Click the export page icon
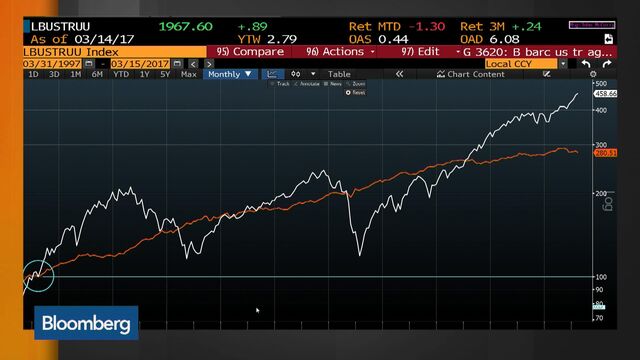The width and height of the screenshot is (640, 360). 609,39
